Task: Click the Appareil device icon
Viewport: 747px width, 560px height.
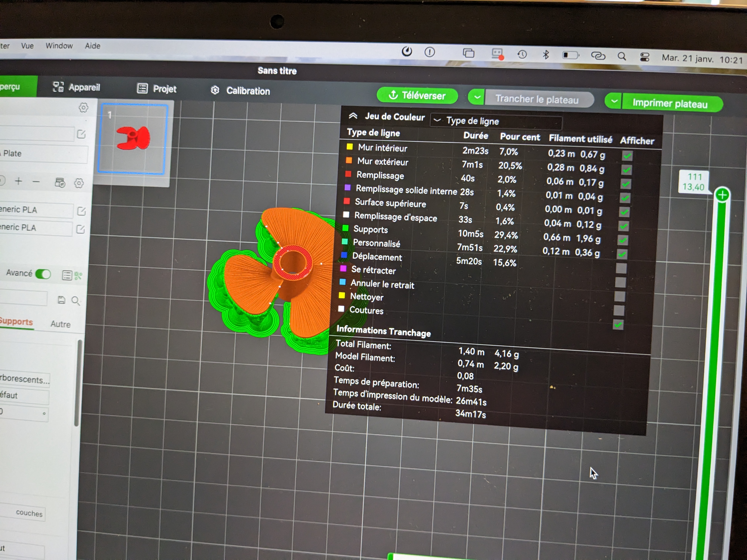Action: pyautogui.click(x=58, y=87)
